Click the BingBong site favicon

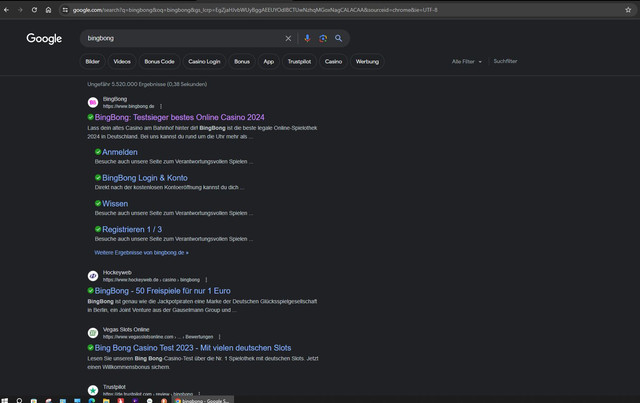(x=93, y=102)
